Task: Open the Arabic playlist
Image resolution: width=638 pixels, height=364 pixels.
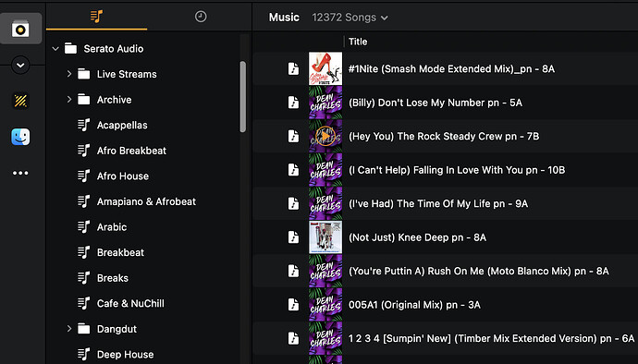Action: (112, 227)
